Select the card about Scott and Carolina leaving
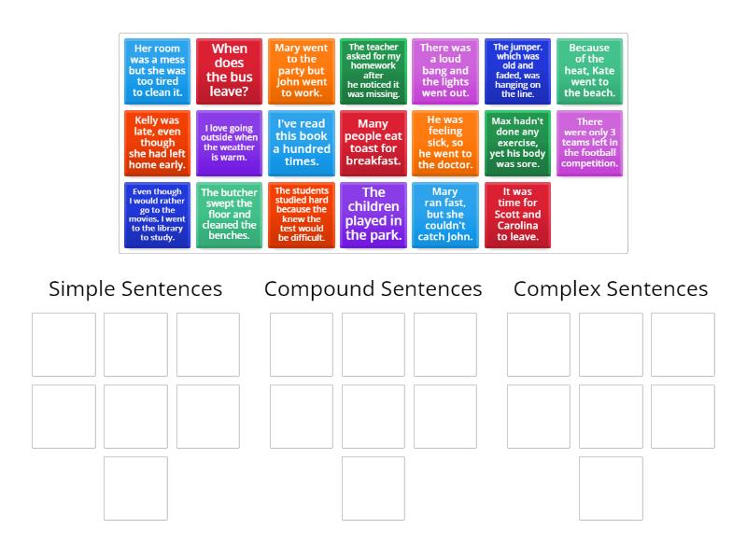 [517, 215]
